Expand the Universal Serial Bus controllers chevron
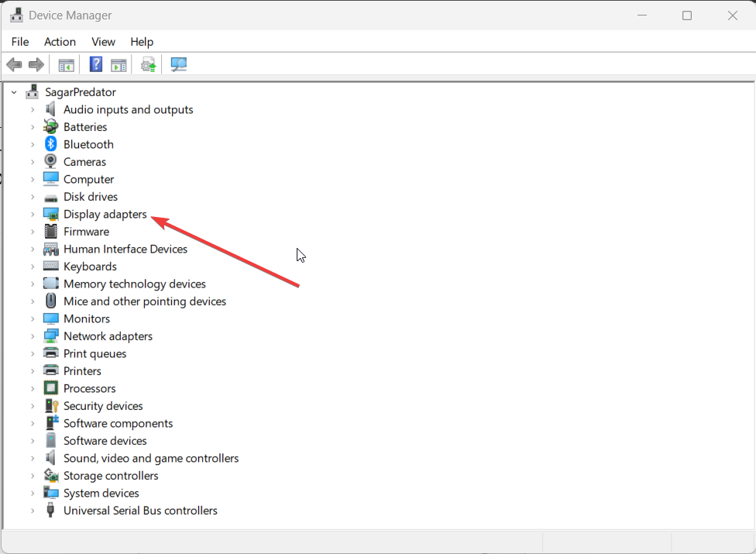Image resolution: width=756 pixels, height=554 pixels. [33, 511]
